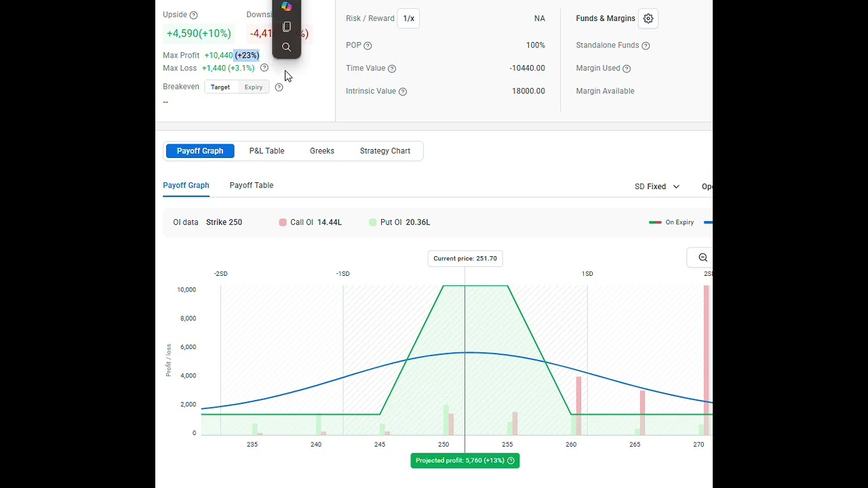Viewport: 868px width, 488px height.
Task: Select the Payoff Graph main tab
Action: 200,151
